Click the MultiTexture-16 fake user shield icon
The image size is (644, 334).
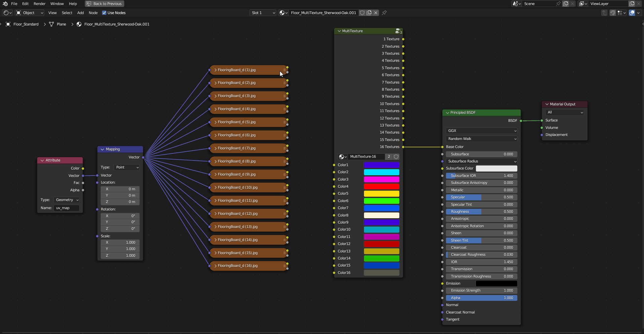point(396,157)
